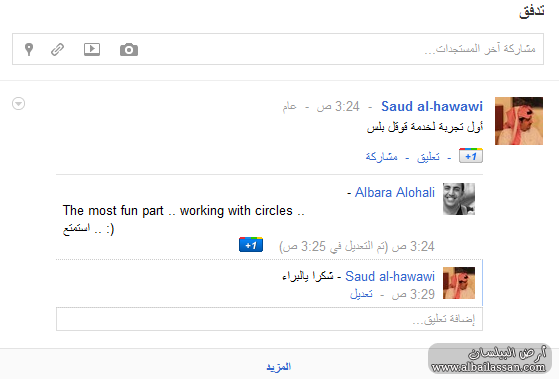This screenshot has width=559, height=379.
Task: Open the post options dropdown arrow
Action: pyautogui.click(x=19, y=103)
